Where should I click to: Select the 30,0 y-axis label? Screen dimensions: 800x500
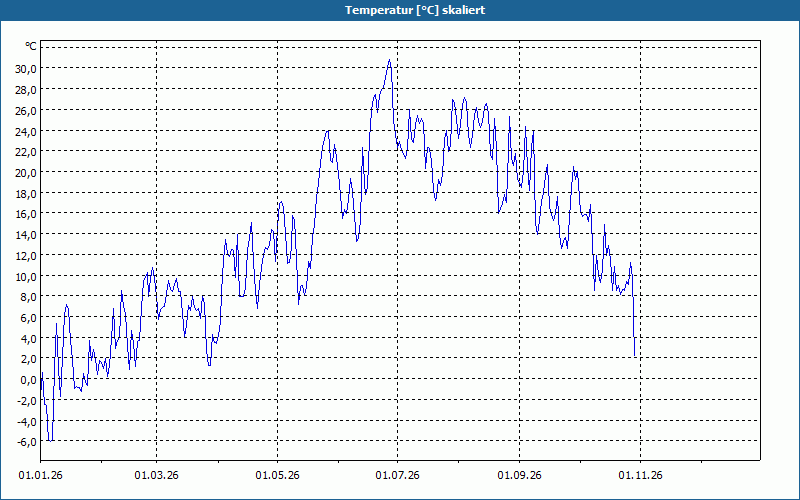[x=26, y=69]
